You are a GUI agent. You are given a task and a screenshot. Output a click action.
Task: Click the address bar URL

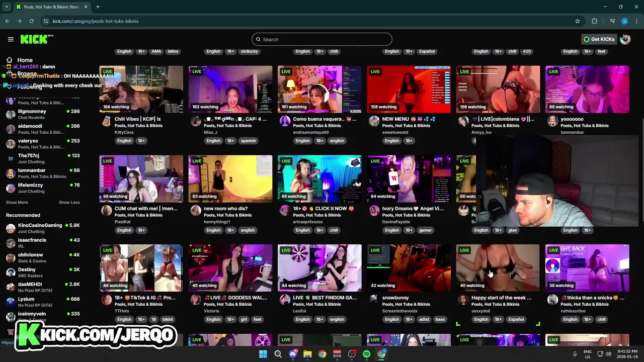[x=96, y=21]
